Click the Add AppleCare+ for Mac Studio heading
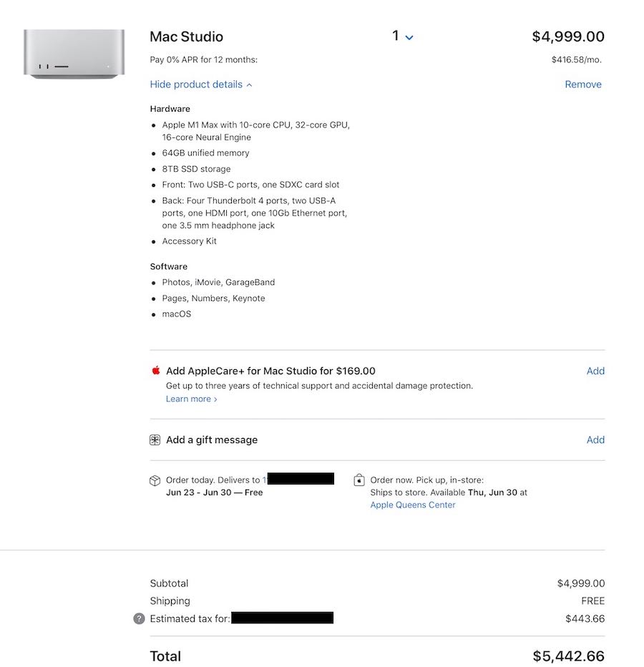Viewport: 644px width, 667px height. pos(270,371)
